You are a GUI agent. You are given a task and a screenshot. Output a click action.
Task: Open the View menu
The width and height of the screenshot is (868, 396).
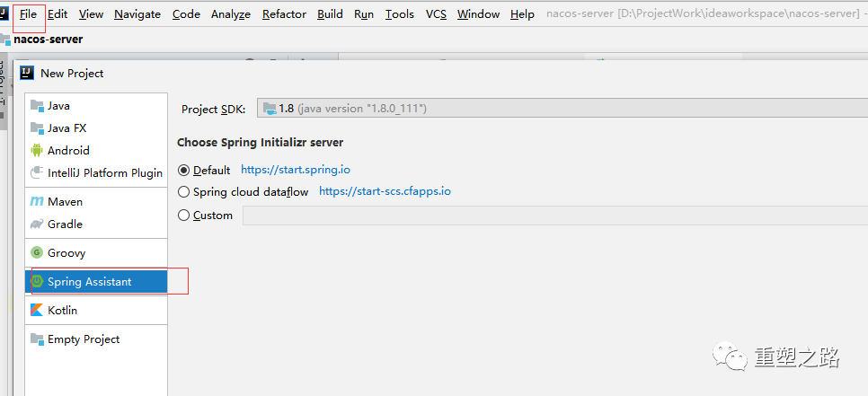91,14
